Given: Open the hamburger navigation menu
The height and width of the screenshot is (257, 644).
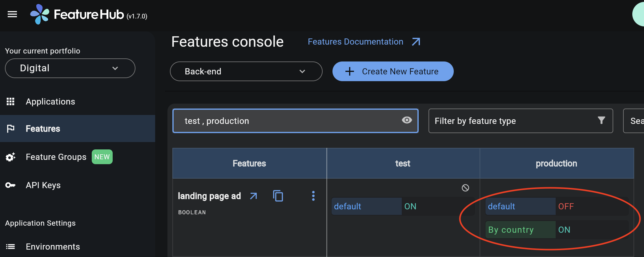Looking at the screenshot, I should (12, 14).
